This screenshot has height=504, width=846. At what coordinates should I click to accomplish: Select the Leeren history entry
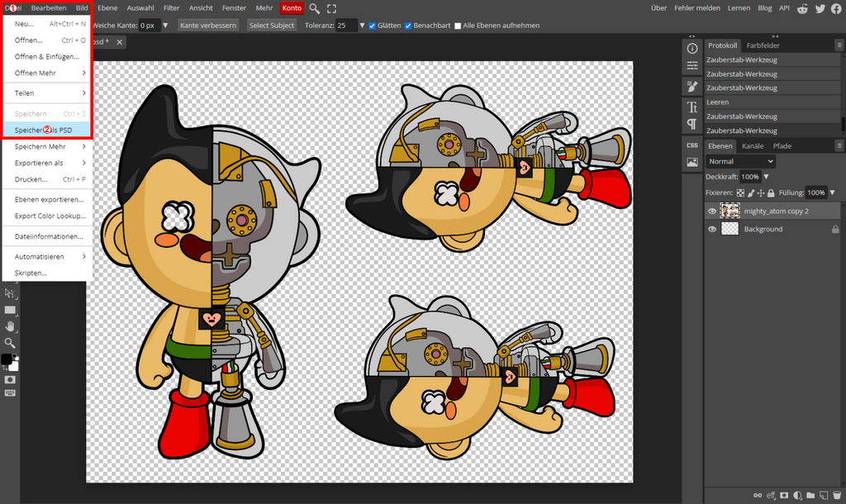coord(772,102)
